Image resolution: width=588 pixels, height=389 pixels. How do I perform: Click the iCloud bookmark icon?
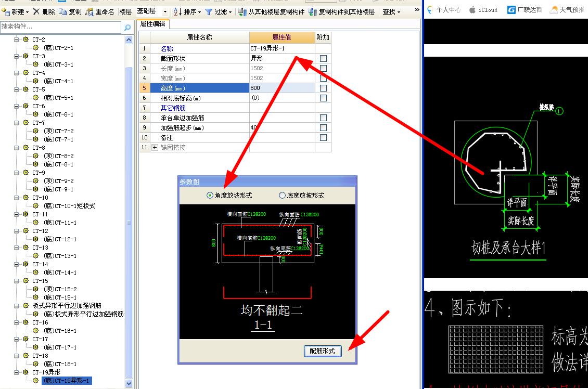(x=472, y=10)
